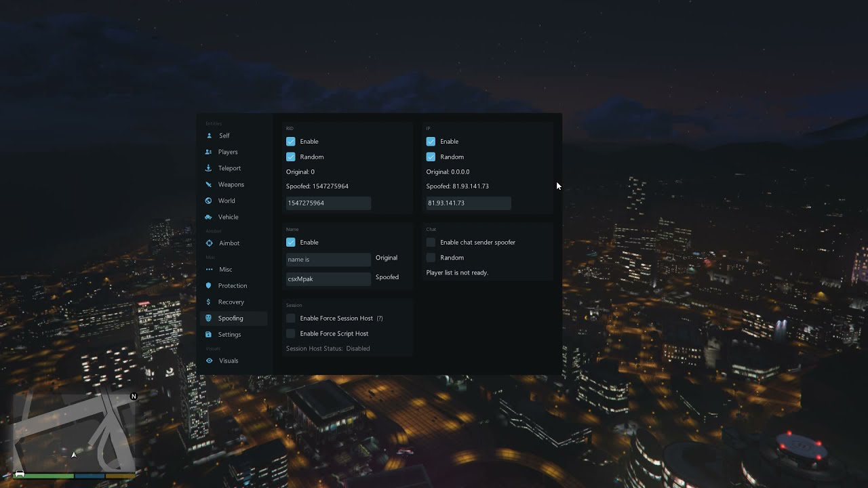This screenshot has width=868, height=488.
Task: Enable Force Session Host checkbox
Action: [x=291, y=318]
